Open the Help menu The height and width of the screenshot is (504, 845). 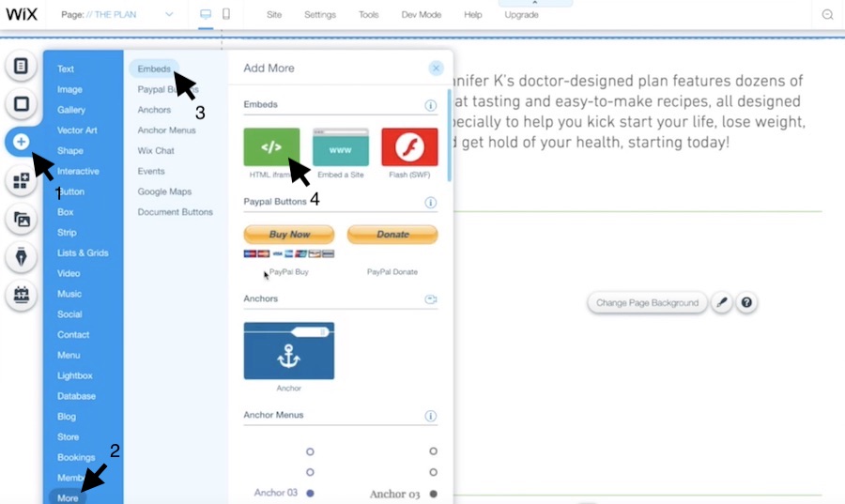472,14
